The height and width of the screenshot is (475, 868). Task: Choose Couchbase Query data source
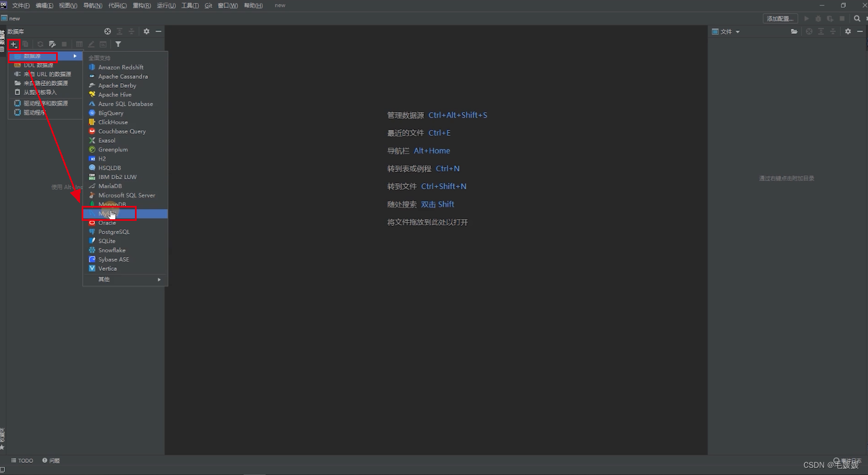[126, 132]
